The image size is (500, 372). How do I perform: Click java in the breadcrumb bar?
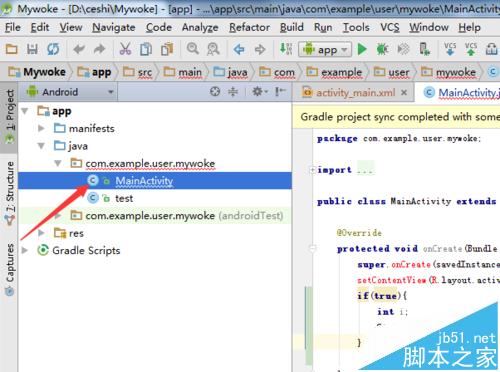pos(230,72)
